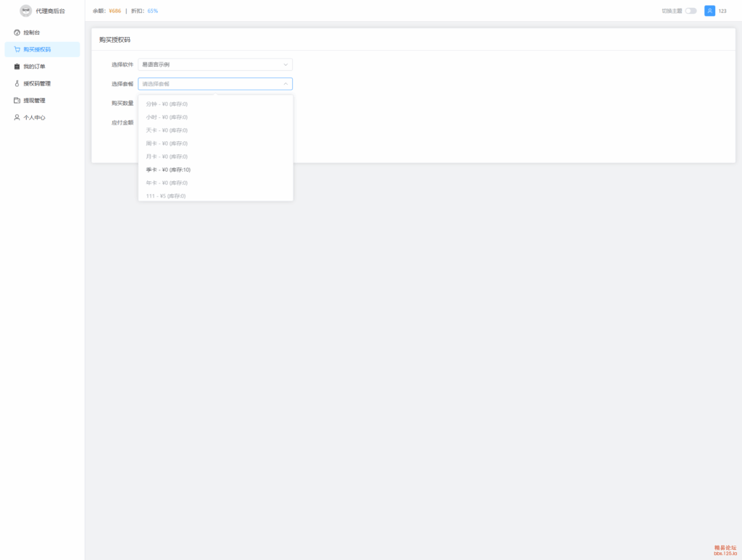Expand the 选择软件 dropdown arrow
The height and width of the screenshot is (560, 742).
[x=285, y=64]
